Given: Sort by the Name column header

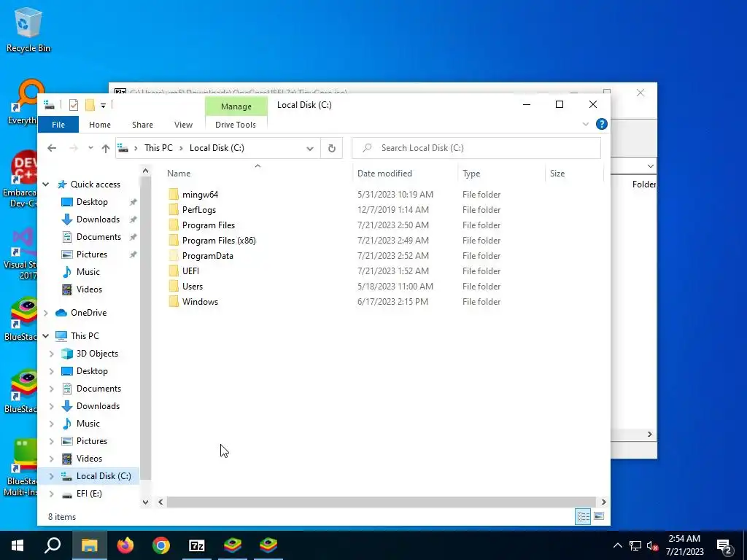Looking at the screenshot, I should tap(258, 174).
